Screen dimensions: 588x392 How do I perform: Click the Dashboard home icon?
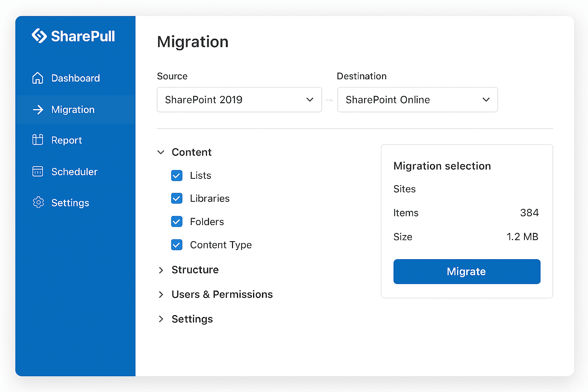pyautogui.click(x=38, y=78)
